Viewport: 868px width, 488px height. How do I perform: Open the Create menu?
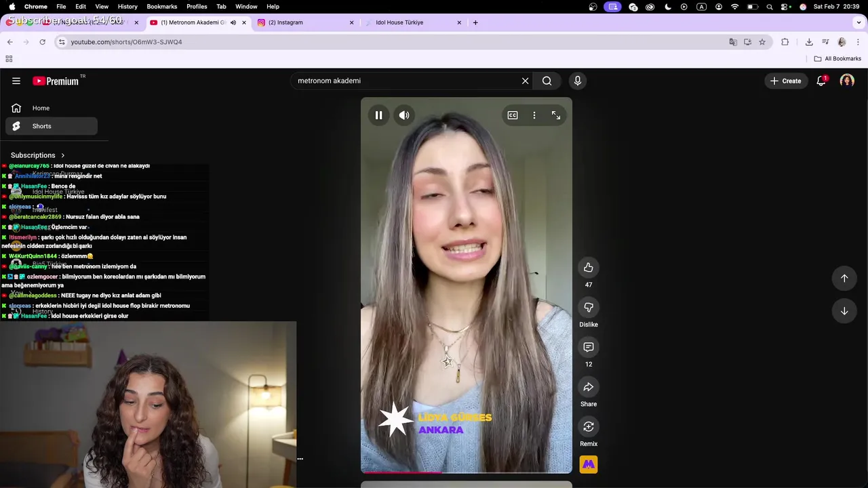tap(786, 81)
